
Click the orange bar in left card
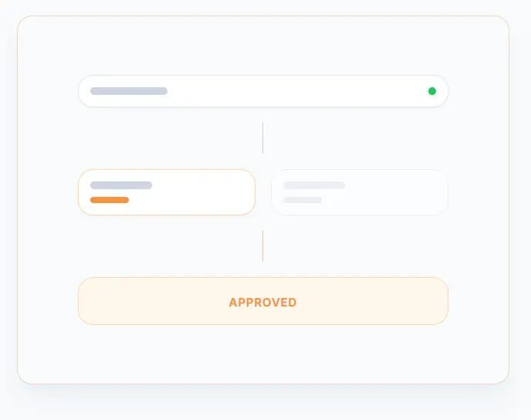(x=110, y=200)
